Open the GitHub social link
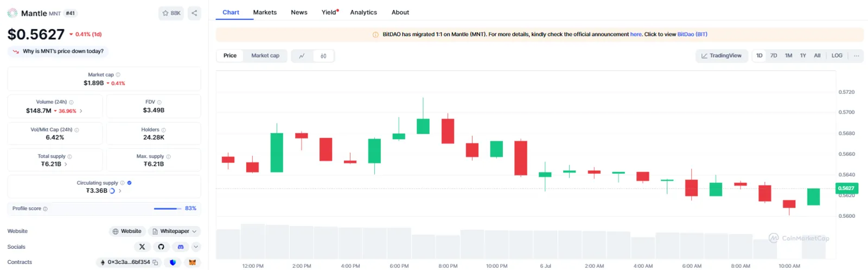 click(161, 247)
